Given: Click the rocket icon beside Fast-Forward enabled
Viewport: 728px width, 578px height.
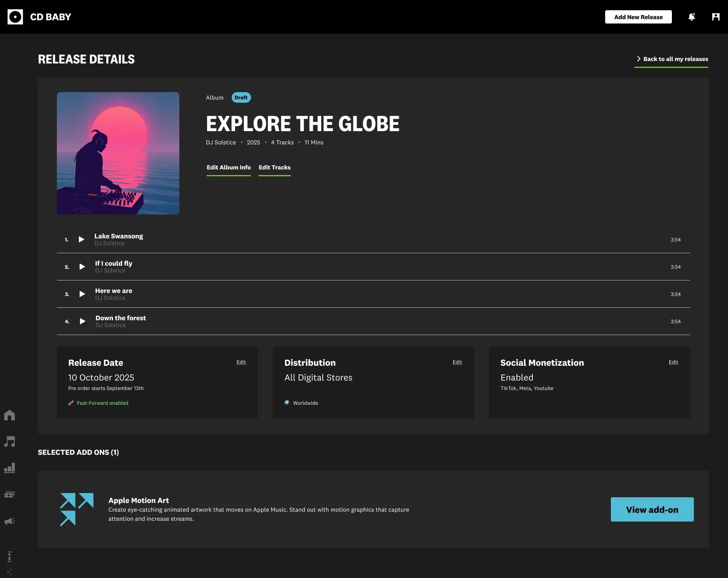Looking at the screenshot, I should (71, 403).
